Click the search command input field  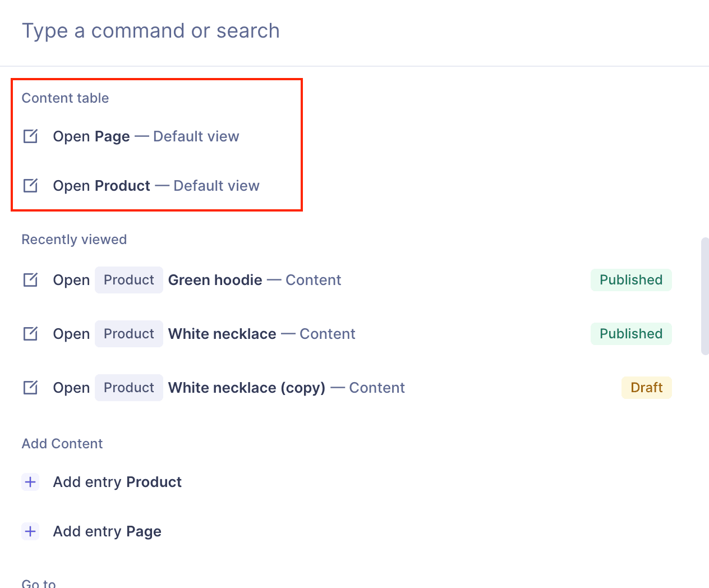[337, 31]
